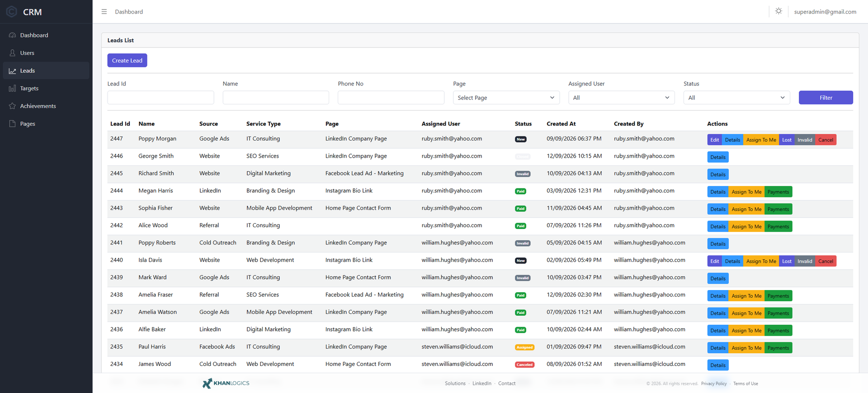Click the Dashboard speedometer icon in sidebar
Screen dimensions: 868x393
coord(12,35)
